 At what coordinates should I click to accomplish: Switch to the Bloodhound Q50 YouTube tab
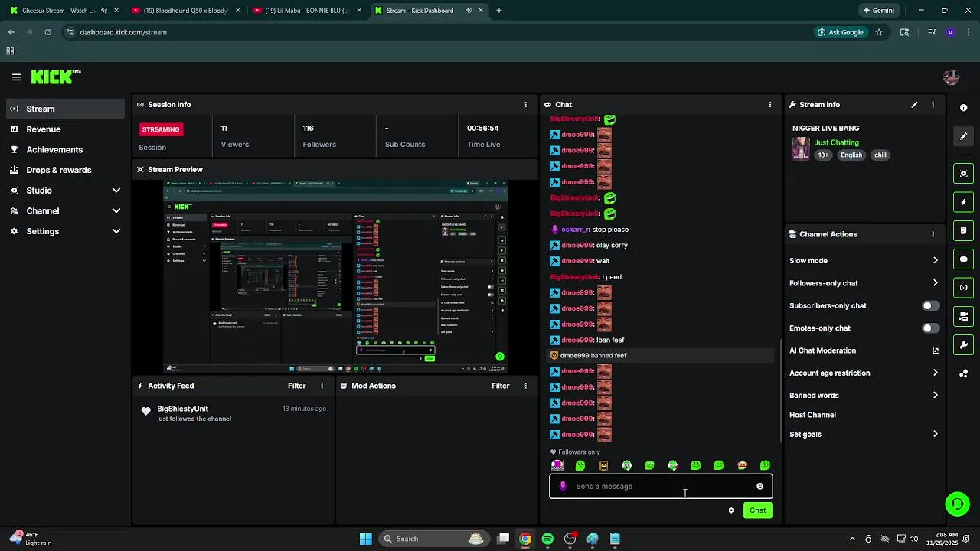tap(185, 11)
